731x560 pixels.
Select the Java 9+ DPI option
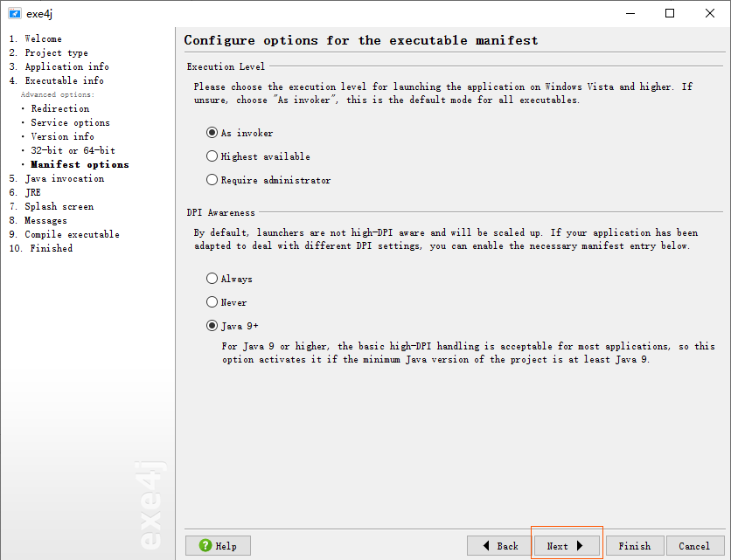(x=233, y=326)
